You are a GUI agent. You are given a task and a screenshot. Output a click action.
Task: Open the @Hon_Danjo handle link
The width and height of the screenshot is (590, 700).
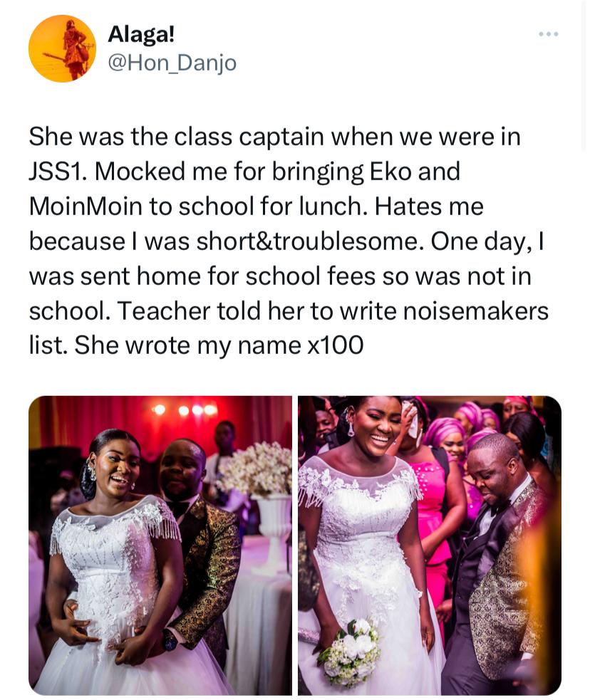pyautogui.click(x=172, y=63)
